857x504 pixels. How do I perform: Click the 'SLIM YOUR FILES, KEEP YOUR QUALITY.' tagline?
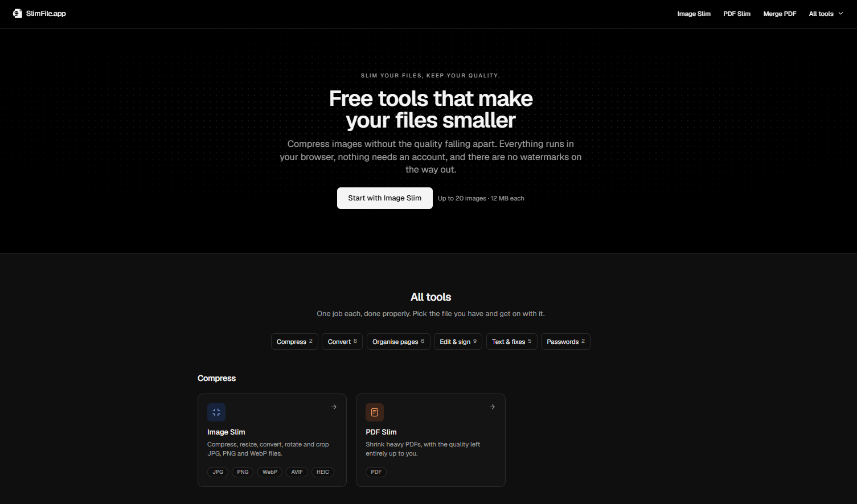tap(431, 76)
